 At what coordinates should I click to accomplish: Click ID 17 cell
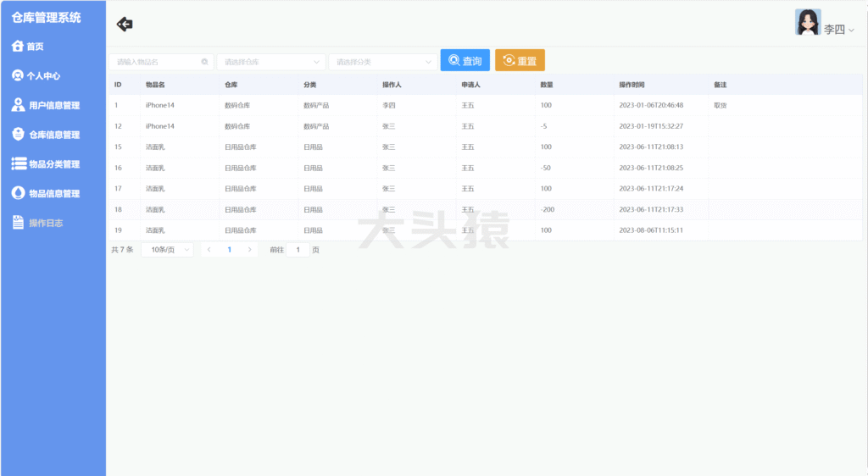pos(118,189)
